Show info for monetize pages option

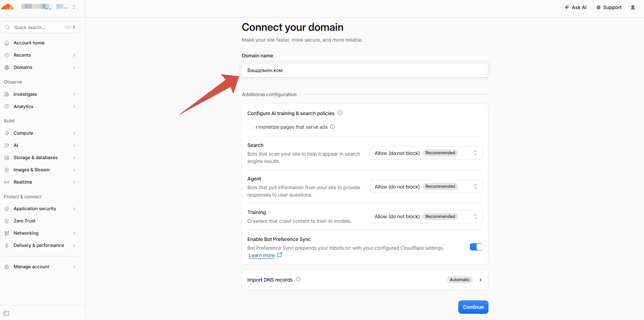pos(332,127)
